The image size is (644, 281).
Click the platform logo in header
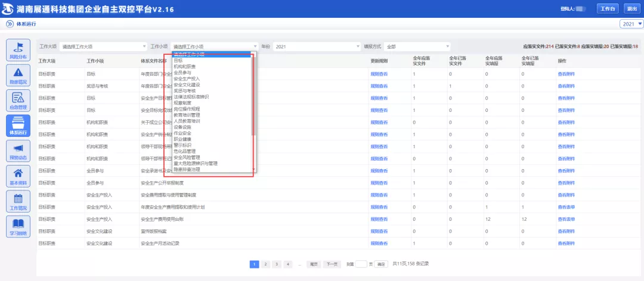coord(8,8)
